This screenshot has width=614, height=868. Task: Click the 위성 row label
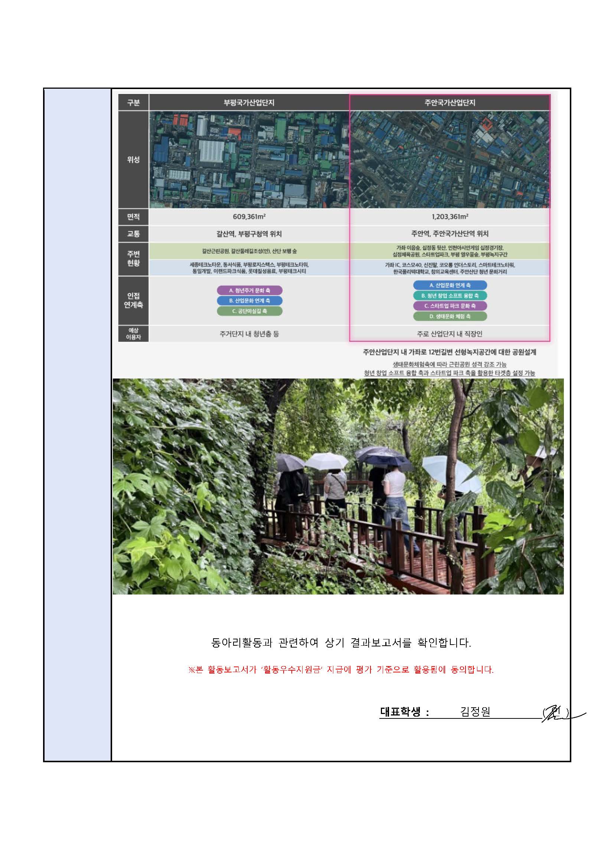(134, 160)
